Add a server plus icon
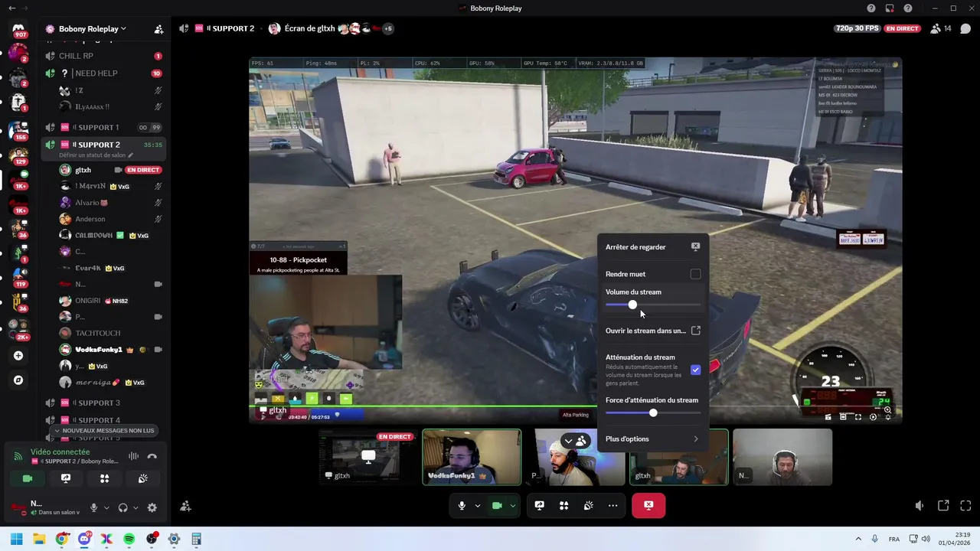Image resolution: width=980 pixels, height=551 pixels. 18,356
